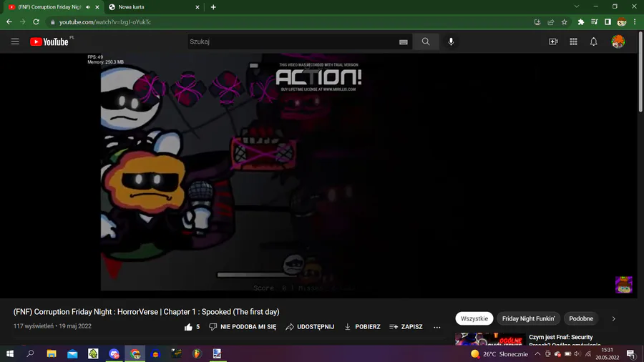Open Windows taskbar search

click(x=30, y=353)
